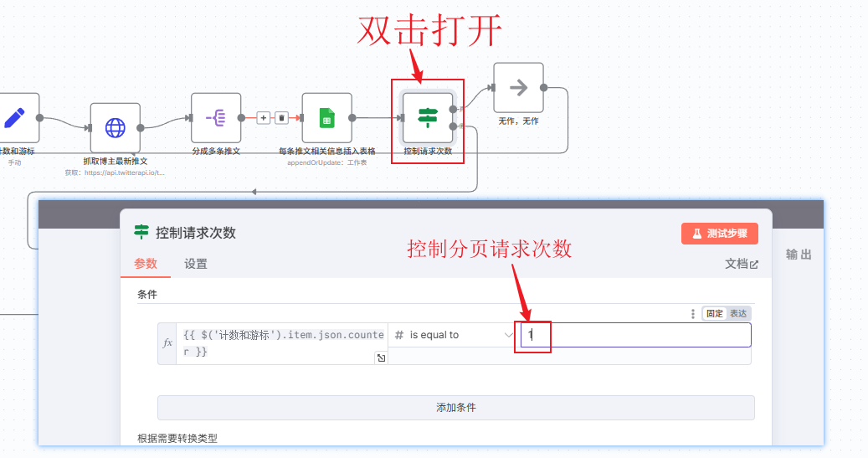Click the api.twitterapi.io URL subtitle
868x458 pixels.
pos(115,172)
